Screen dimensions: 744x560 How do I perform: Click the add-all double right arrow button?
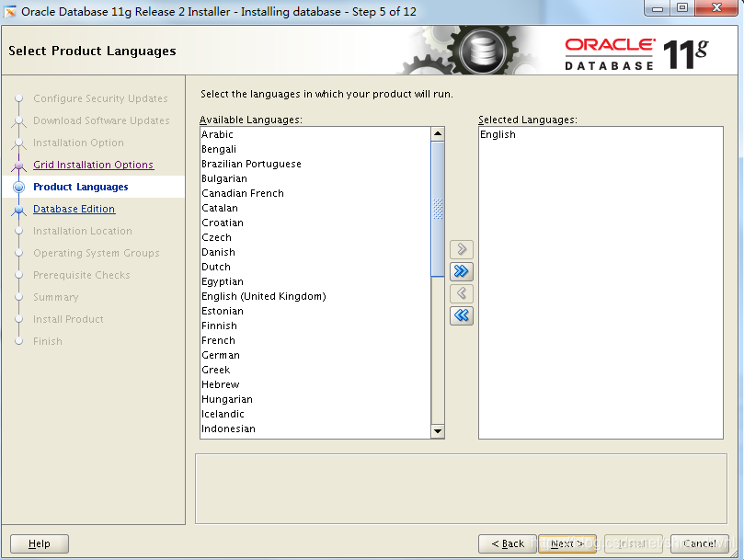[462, 271]
